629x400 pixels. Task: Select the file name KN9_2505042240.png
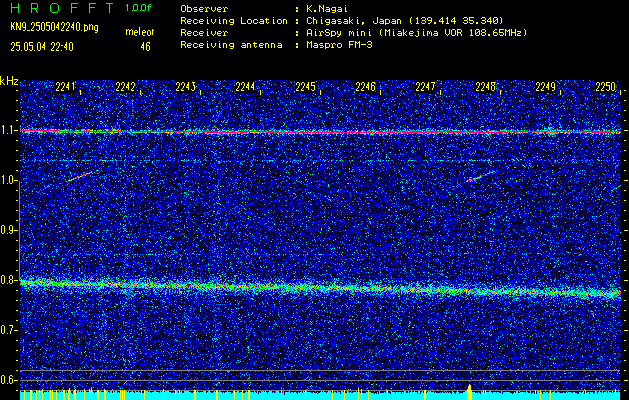54,27
